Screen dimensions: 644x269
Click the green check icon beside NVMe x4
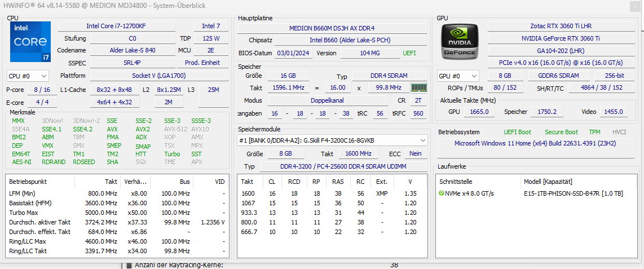click(x=442, y=193)
